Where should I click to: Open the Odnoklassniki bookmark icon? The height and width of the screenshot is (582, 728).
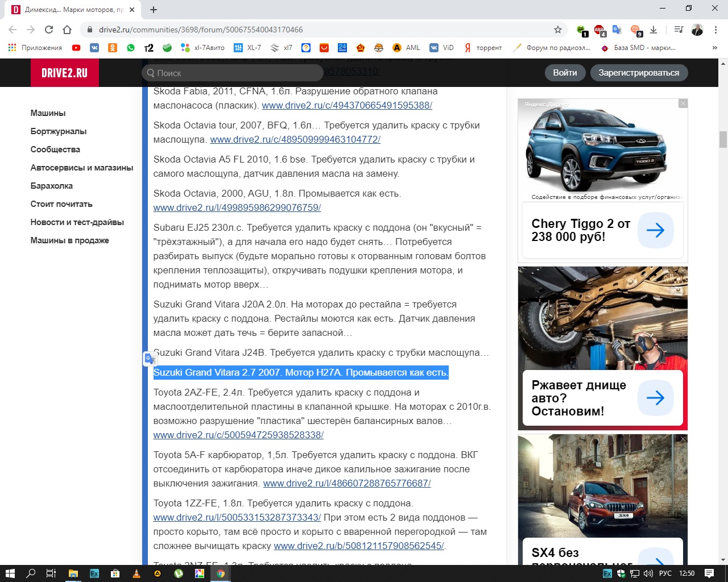pyautogui.click(x=113, y=48)
